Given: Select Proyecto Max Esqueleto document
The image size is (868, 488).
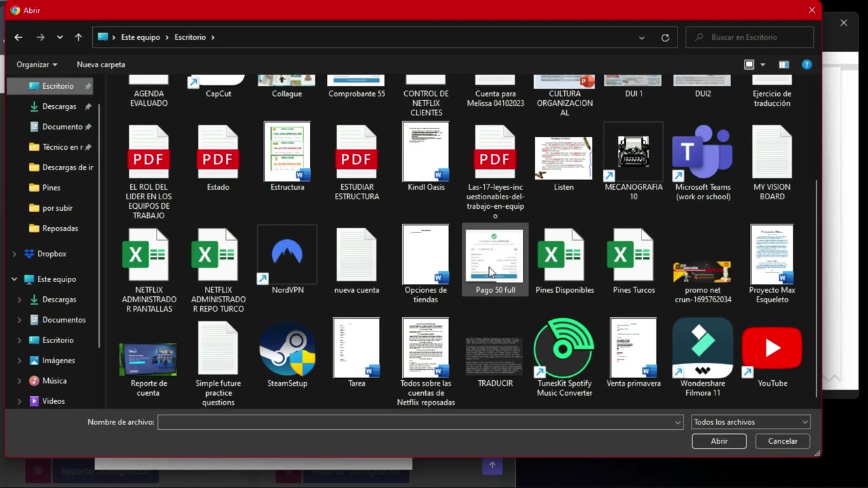Looking at the screenshot, I should coord(772,255).
